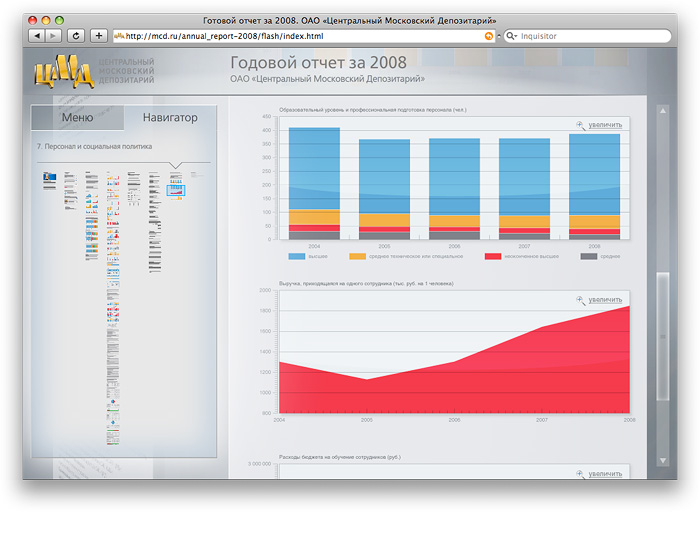Open the search engine dropdown in Inquisitor field
The image size is (700, 536).
click(512, 36)
